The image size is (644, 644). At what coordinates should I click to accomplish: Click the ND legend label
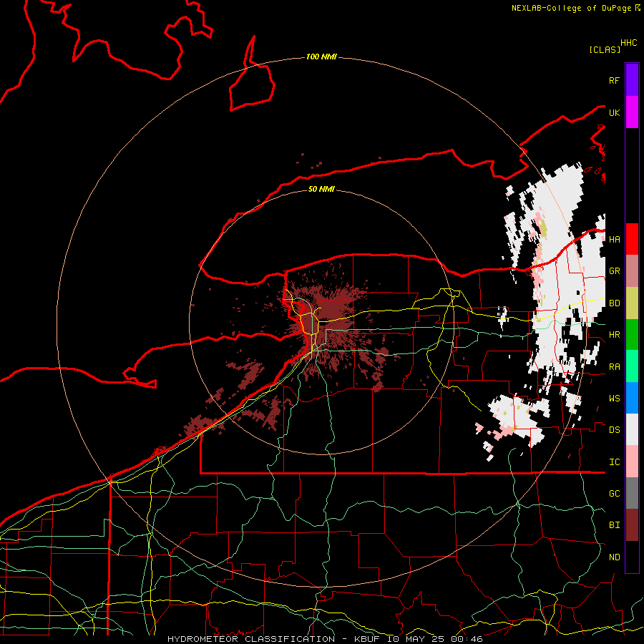pyautogui.click(x=615, y=557)
